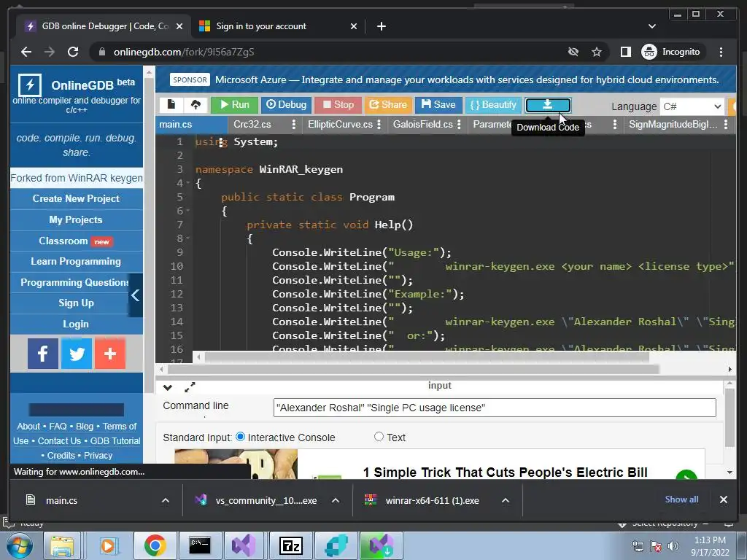Open EllipticCurve.cs tab options menu
The height and width of the screenshot is (560, 747).
coord(379,124)
